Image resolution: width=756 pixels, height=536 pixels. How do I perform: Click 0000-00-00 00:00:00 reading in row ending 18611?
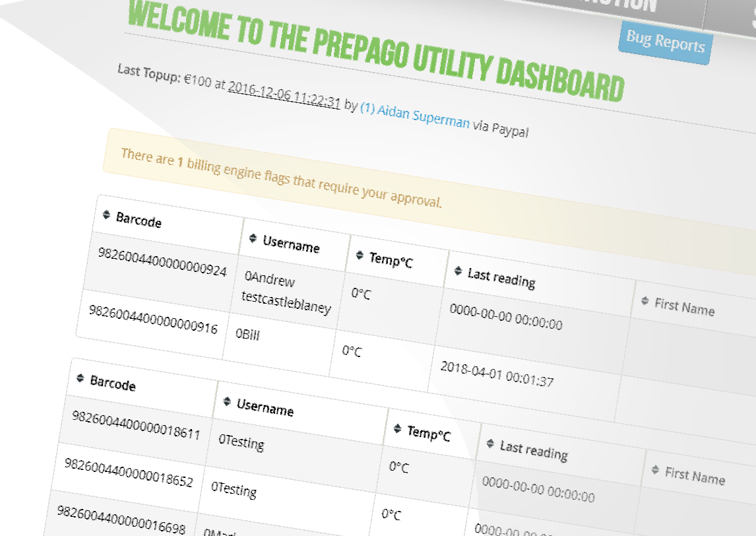tap(538, 488)
